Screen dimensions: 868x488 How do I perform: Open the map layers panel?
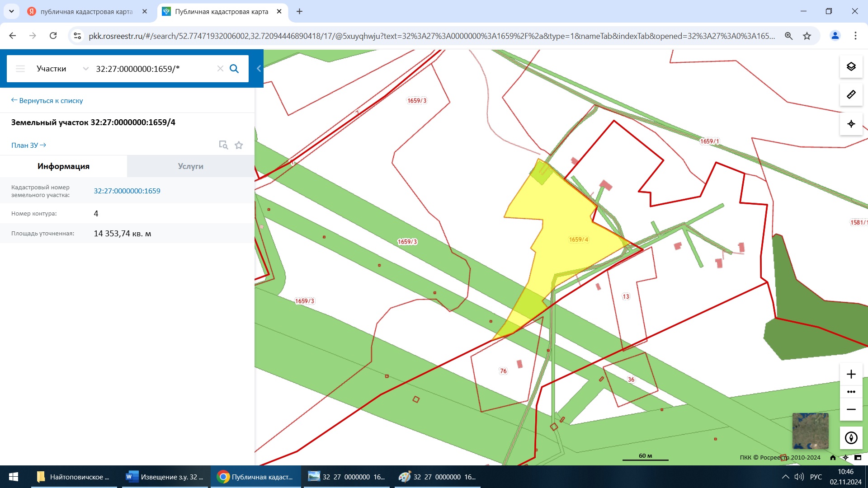(x=851, y=67)
